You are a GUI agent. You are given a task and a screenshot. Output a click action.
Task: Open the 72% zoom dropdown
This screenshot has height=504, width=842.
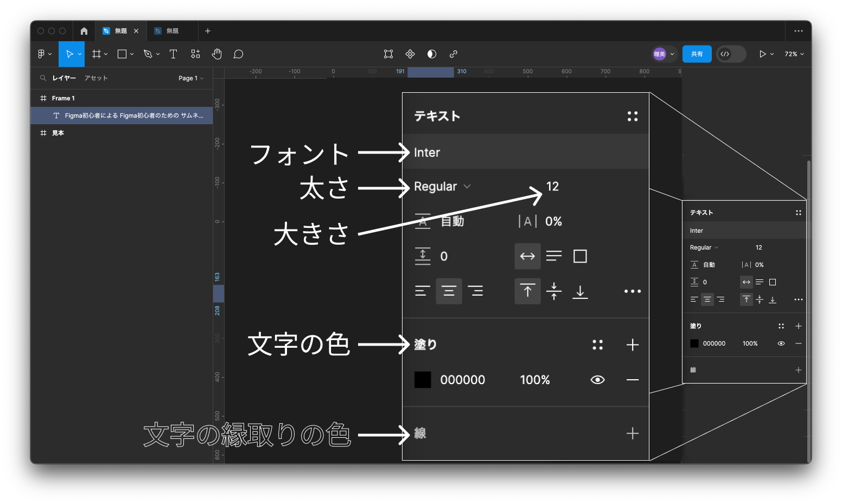[x=794, y=54]
